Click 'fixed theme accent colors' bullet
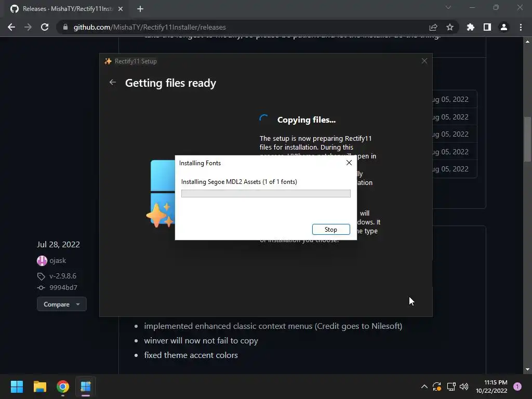Viewport: 532px width, 399px height. click(191, 355)
